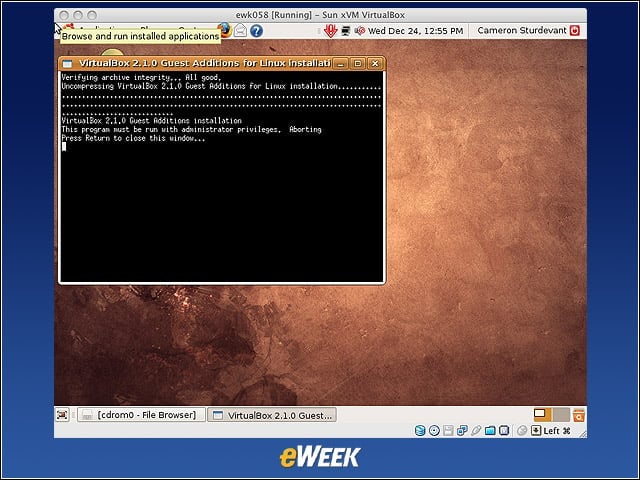The height and width of the screenshot is (480, 640).
Task: Click the VirtualBox CD/DVD drive indicator
Action: pyautogui.click(x=434, y=431)
